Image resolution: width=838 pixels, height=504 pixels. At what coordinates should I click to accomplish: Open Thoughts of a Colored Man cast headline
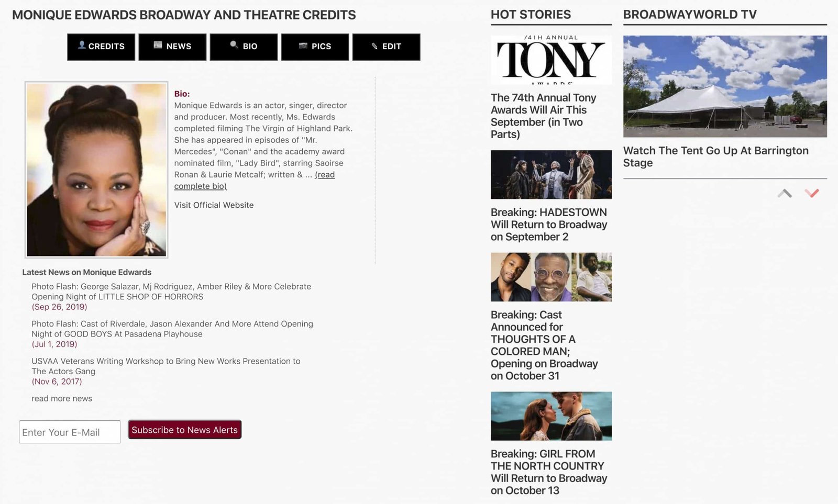[x=544, y=345]
